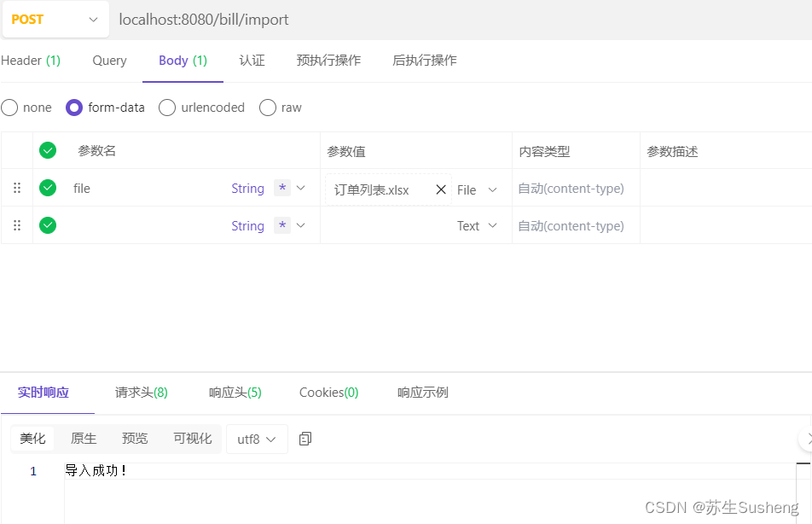Click content-type field in the file row
Image resolution: width=812 pixels, height=524 pixels.
coord(571,188)
